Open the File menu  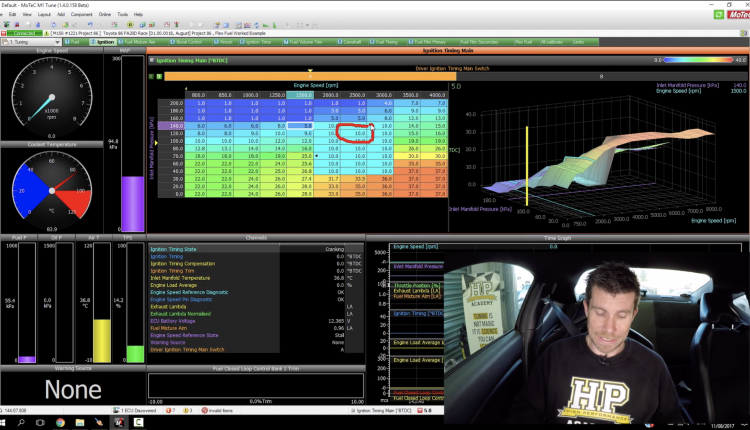(6, 16)
